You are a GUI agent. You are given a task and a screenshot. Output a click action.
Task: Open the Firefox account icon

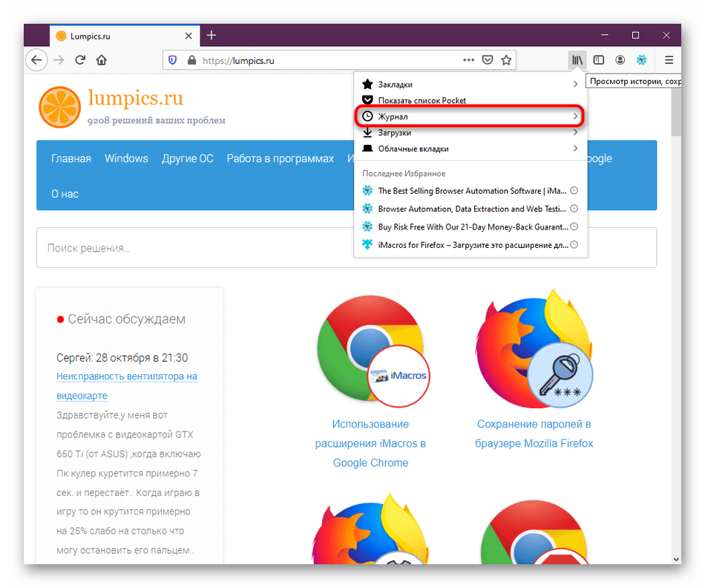(x=620, y=60)
